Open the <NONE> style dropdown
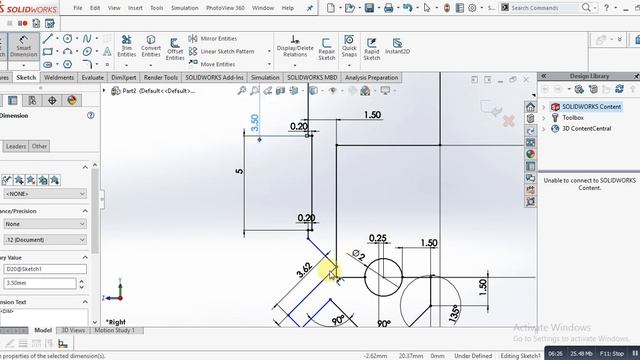 [x=45, y=194]
